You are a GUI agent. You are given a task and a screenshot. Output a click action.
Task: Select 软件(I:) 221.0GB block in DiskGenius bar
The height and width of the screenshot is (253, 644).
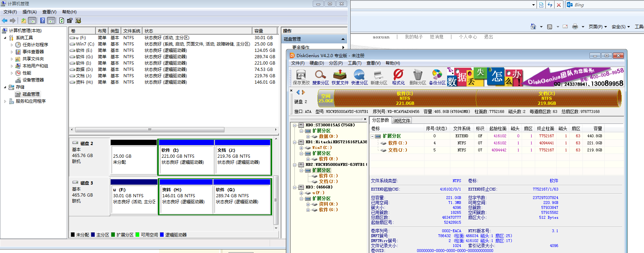pyautogui.click(x=405, y=98)
